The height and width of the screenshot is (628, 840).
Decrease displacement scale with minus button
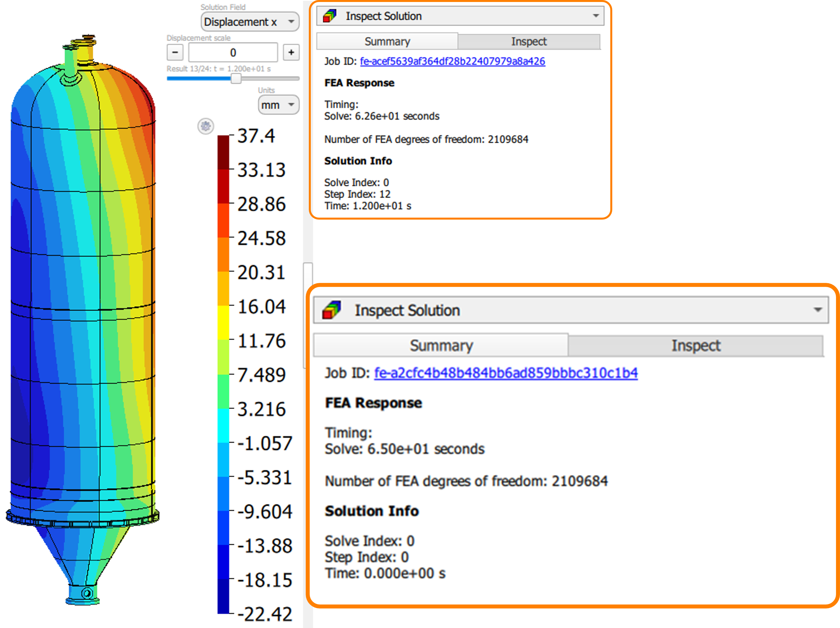[x=175, y=53]
